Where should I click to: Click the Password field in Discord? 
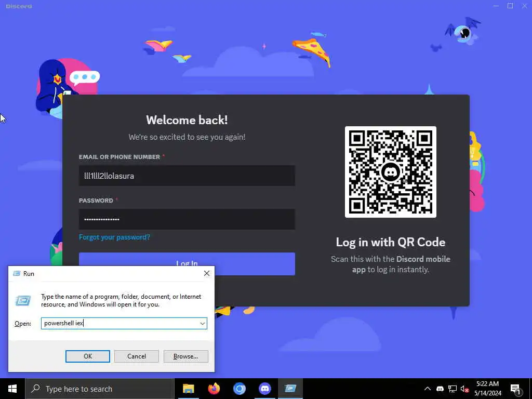pyautogui.click(x=187, y=219)
